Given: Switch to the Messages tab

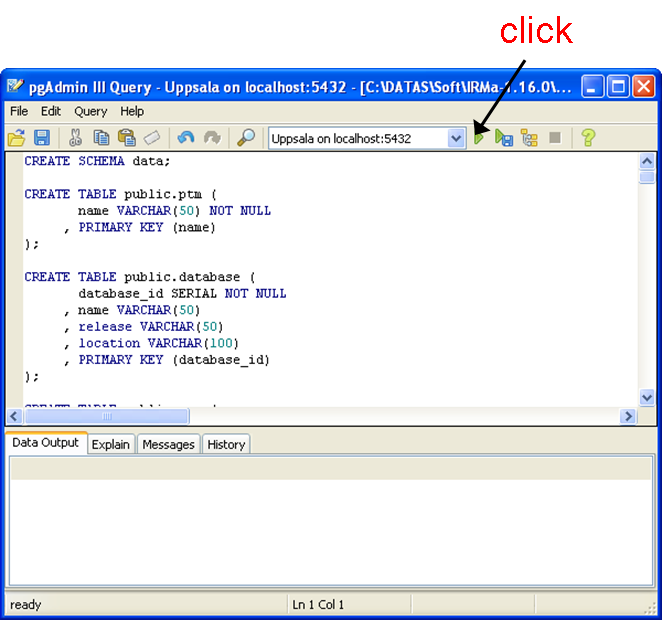Looking at the screenshot, I should [168, 444].
